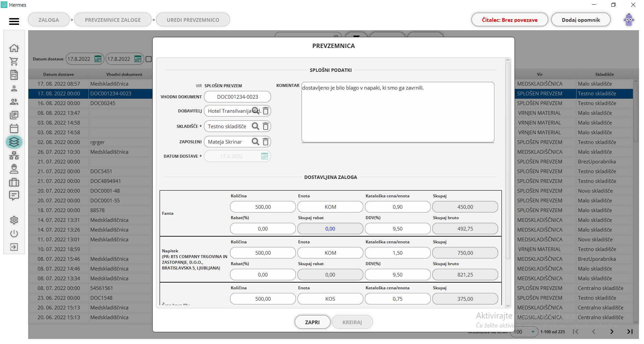Search warehouse in Skladišče field
Viewport: 644px width, 344px height.
pos(256,126)
